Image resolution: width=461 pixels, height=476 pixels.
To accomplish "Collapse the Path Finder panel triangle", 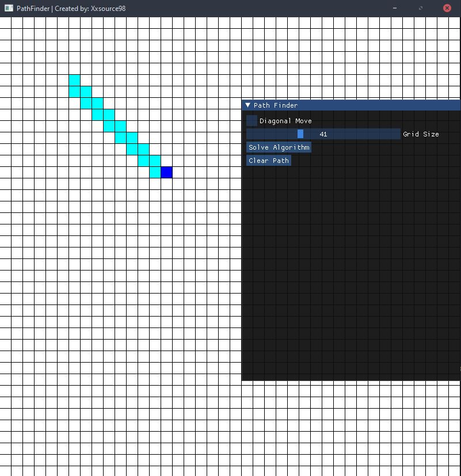I will click(248, 105).
